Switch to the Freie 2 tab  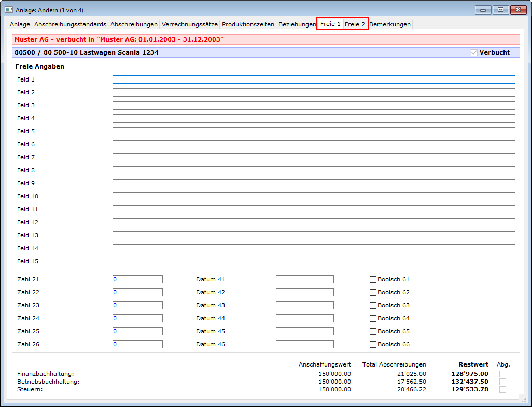355,24
